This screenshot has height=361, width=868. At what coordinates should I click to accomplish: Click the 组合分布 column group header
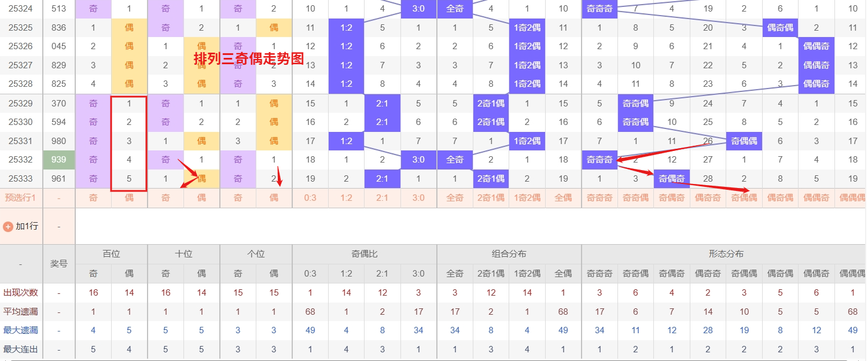click(x=509, y=254)
